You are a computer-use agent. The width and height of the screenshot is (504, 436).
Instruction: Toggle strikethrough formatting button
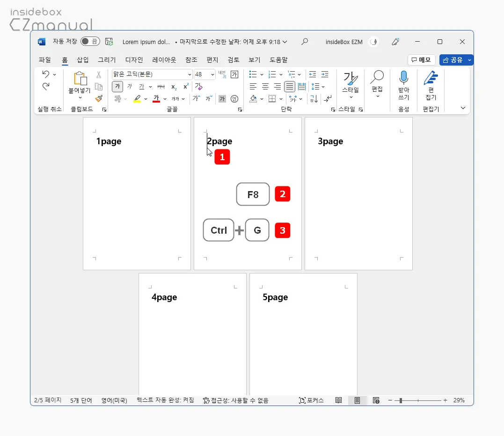161,87
